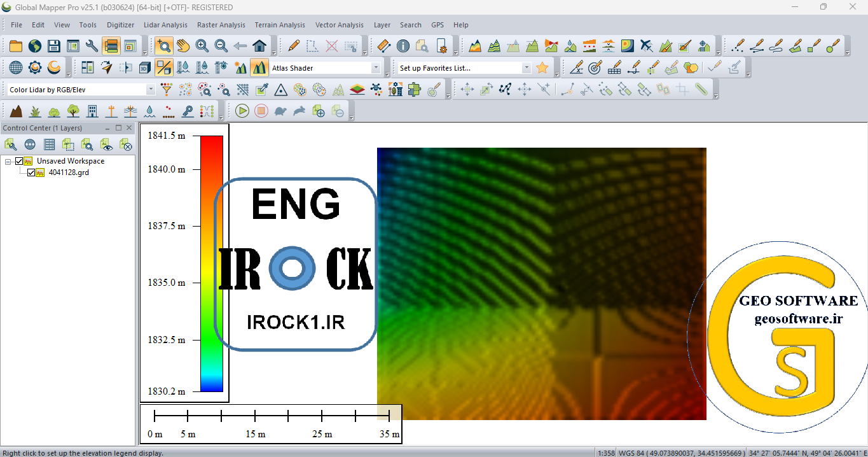This screenshot has width=868, height=457.
Task: Select the Measure ruler tool
Action: [383, 46]
